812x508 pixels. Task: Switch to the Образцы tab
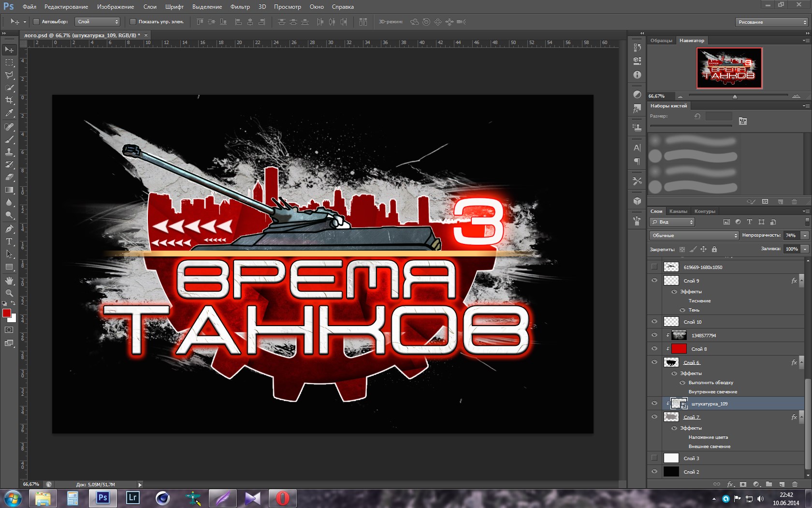661,41
